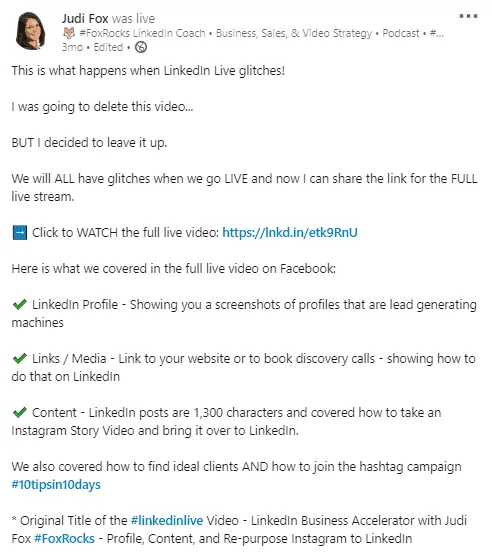The height and width of the screenshot is (554, 492).
Task: Click the 'Click to WATCH' text line
Action: click(125, 232)
